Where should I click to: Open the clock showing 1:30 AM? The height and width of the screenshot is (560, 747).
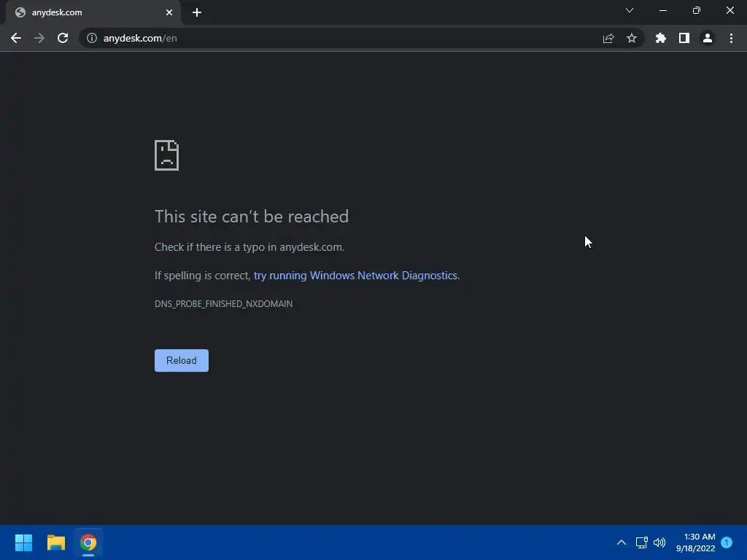click(x=695, y=542)
